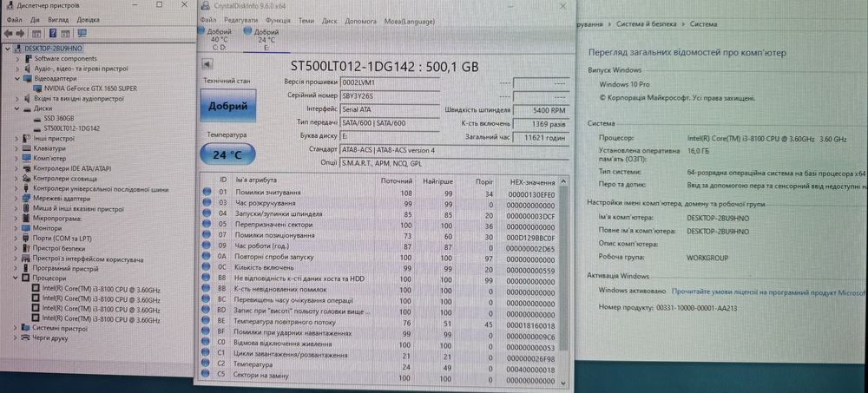Click the Черги друку printer icon
This screenshot has width=868, height=393.
tap(26, 338)
